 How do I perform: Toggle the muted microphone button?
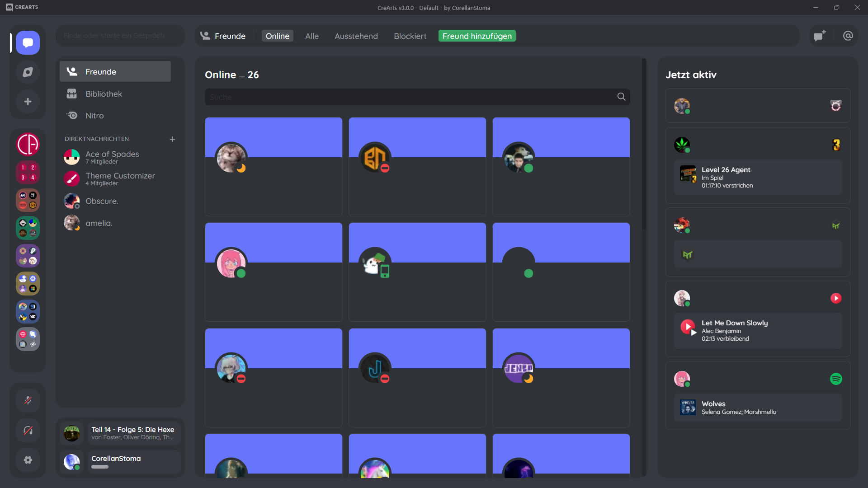tap(28, 400)
